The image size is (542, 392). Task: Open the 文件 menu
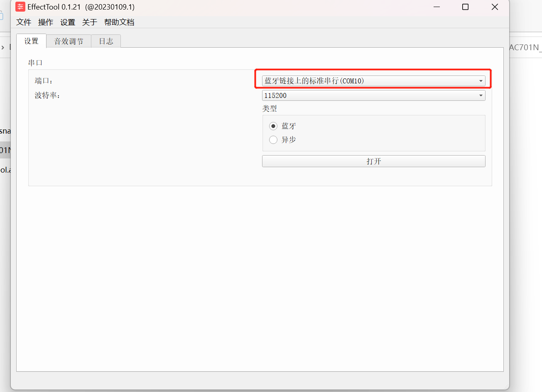pos(24,22)
